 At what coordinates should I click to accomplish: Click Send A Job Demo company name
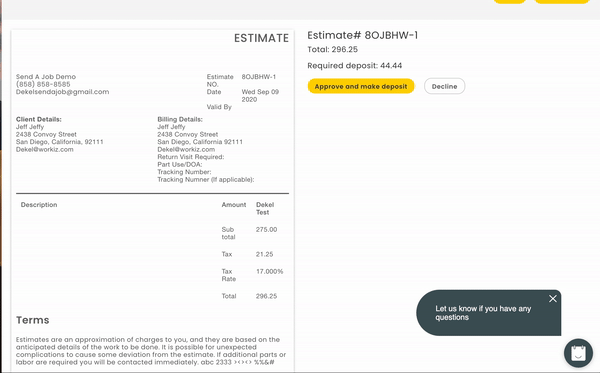pyautogui.click(x=46, y=77)
